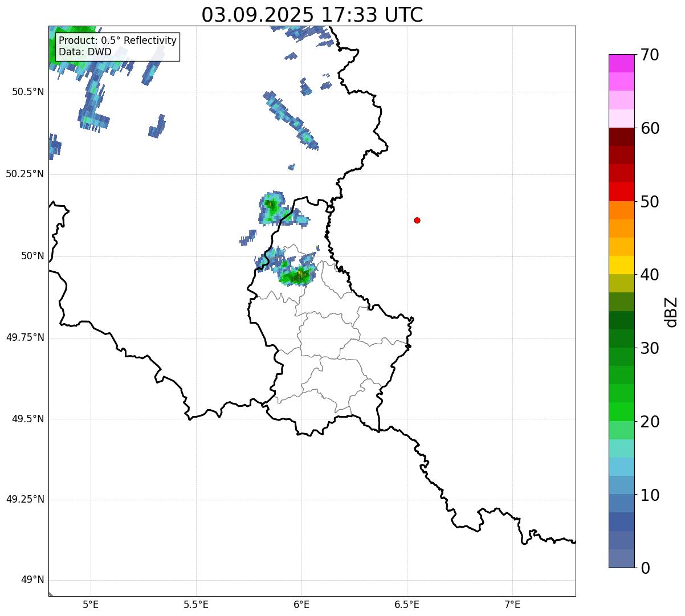Click the "Product: 0.5° Reflectivity" label
Image resolution: width=685 pixels, height=616 pixels.
(117, 41)
